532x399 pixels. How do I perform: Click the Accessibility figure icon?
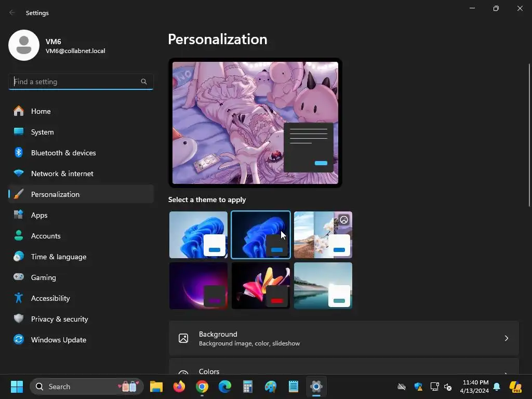(19, 298)
